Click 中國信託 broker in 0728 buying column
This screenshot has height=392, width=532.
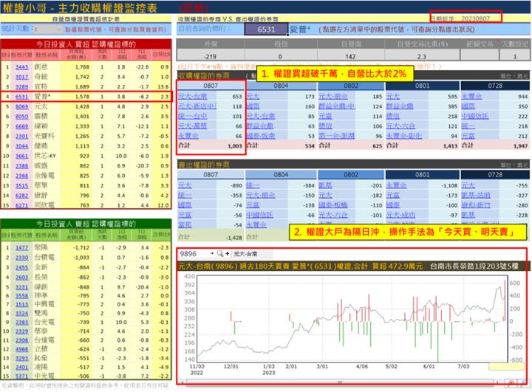tap(475, 116)
